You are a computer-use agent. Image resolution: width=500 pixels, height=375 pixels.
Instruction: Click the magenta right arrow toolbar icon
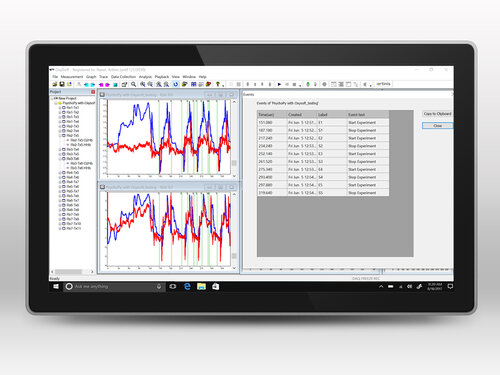point(107,84)
